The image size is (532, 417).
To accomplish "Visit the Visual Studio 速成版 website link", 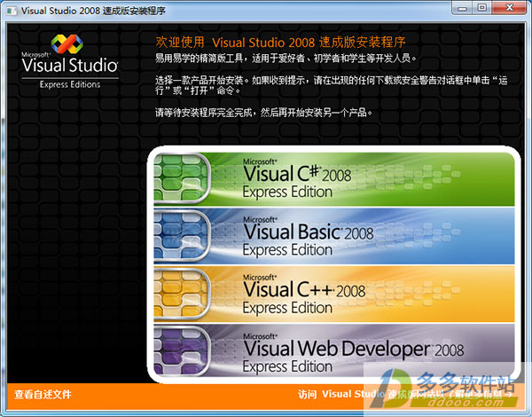I will [405, 394].
